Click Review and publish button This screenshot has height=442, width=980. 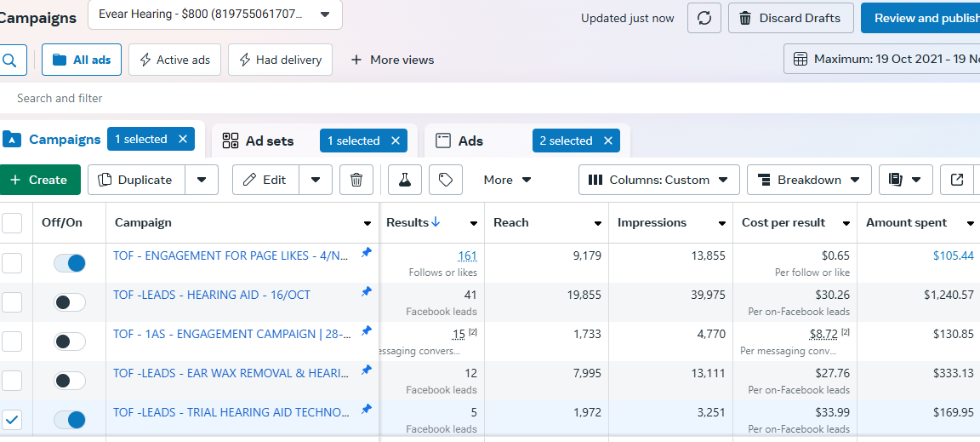point(920,18)
